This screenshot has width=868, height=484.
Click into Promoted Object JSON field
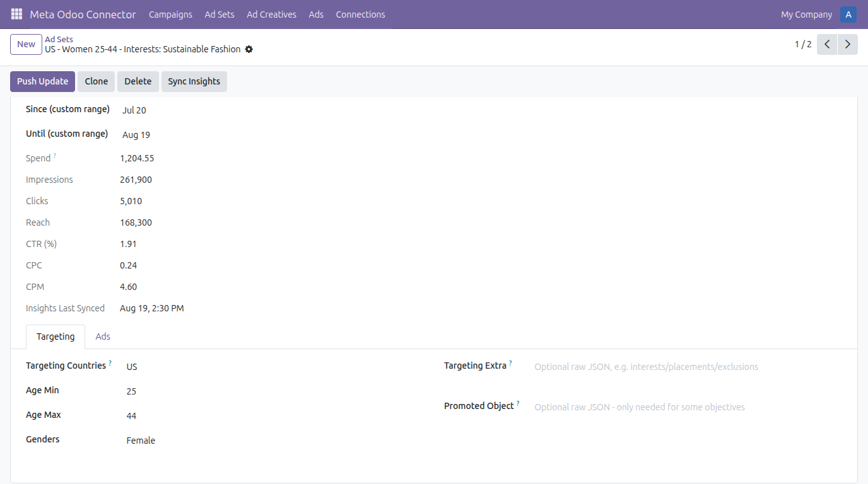pos(688,407)
